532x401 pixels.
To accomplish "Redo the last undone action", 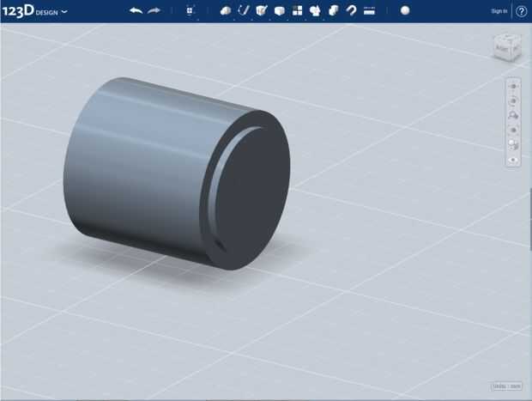I will pyautogui.click(x=154, y=11).
